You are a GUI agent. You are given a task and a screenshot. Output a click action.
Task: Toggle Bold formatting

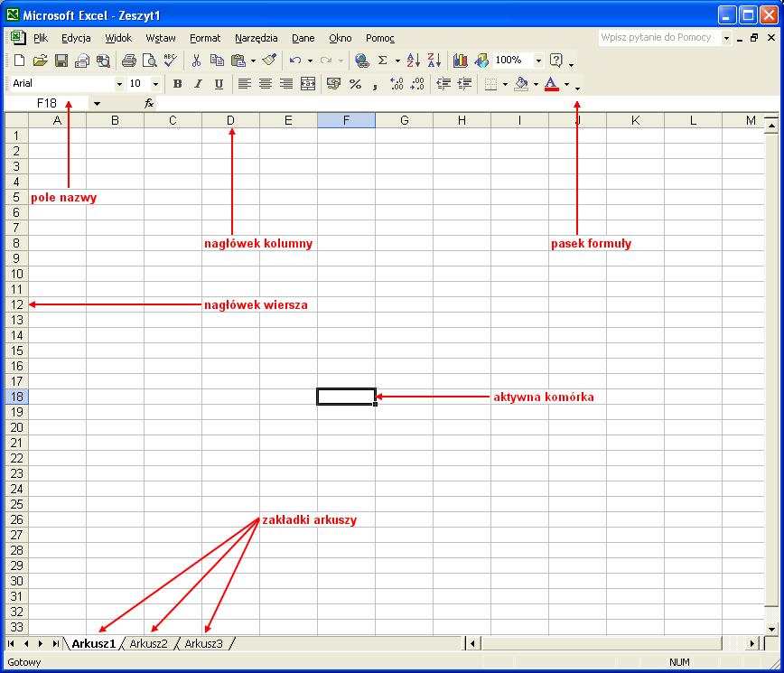[177, 84]
